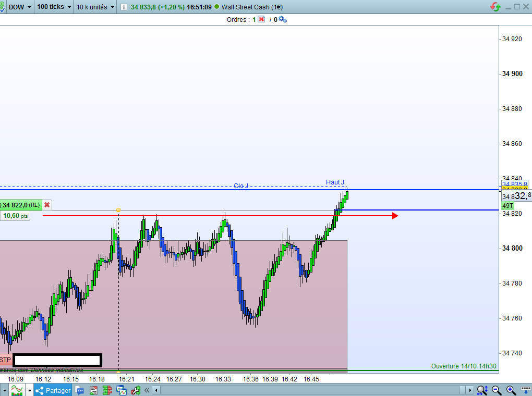Click the 34 835,8 price axis tag
The image size is (532, 396).
(x=515, y=184)
